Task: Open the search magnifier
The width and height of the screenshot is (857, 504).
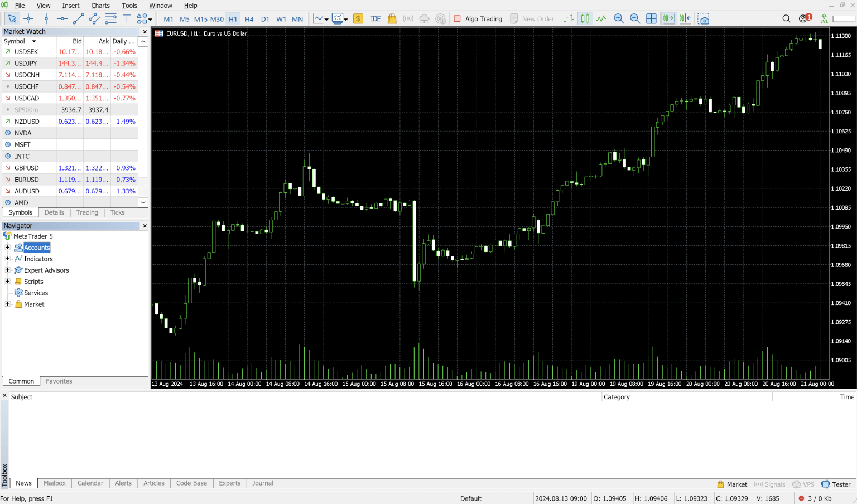Action: (x=787, y=19)
